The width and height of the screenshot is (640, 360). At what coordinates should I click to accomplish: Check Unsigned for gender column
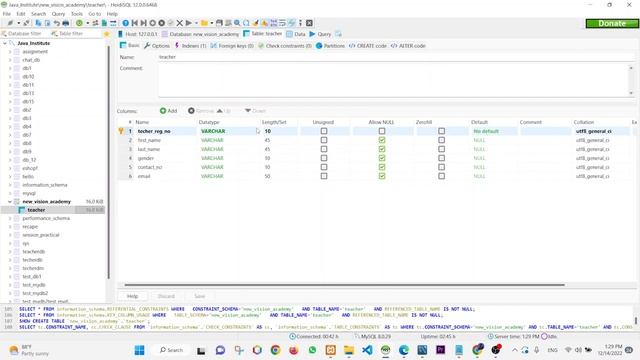click(324, 158)
